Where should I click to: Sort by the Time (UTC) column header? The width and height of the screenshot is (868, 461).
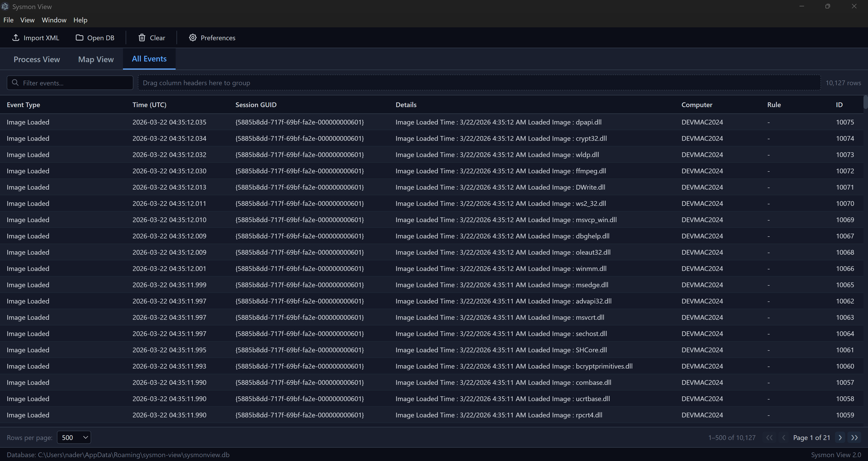tap(149, 105)
